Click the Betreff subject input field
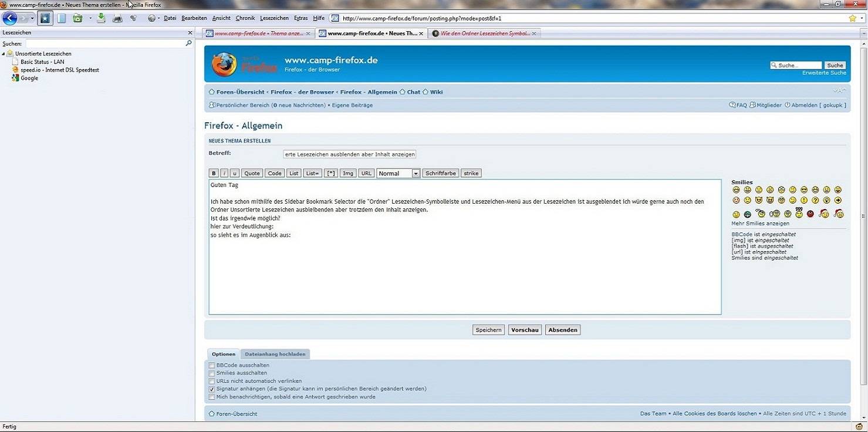This screenshot has width=868, height=432. coord(350,154)
